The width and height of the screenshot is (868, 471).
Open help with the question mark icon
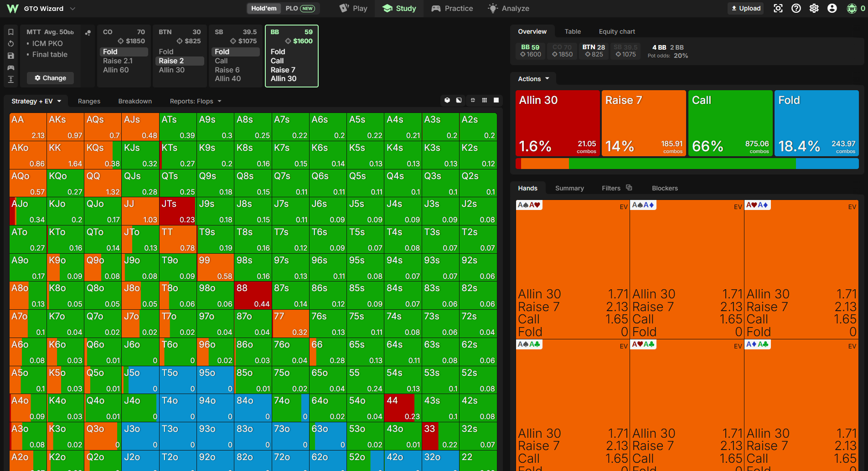point(796,8)
